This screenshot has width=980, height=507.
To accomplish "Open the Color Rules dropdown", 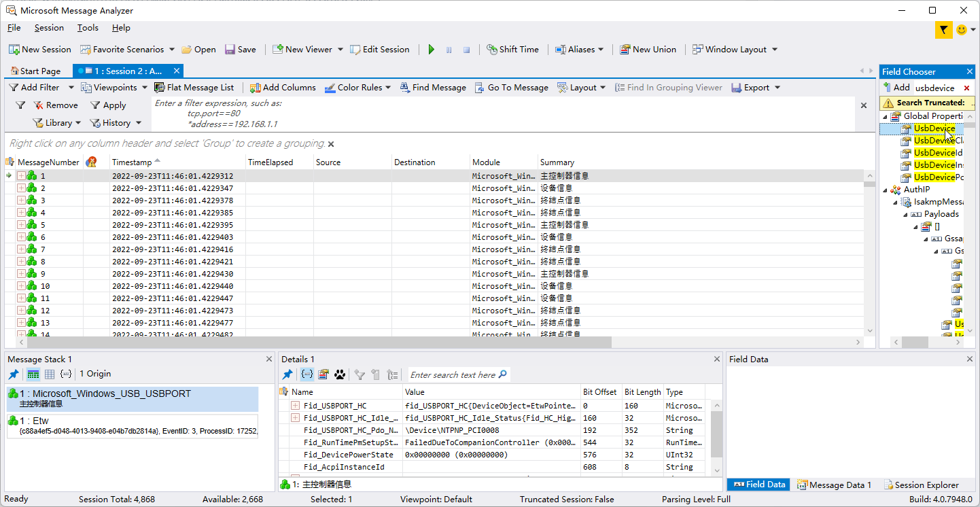I will tap(357, 88).
